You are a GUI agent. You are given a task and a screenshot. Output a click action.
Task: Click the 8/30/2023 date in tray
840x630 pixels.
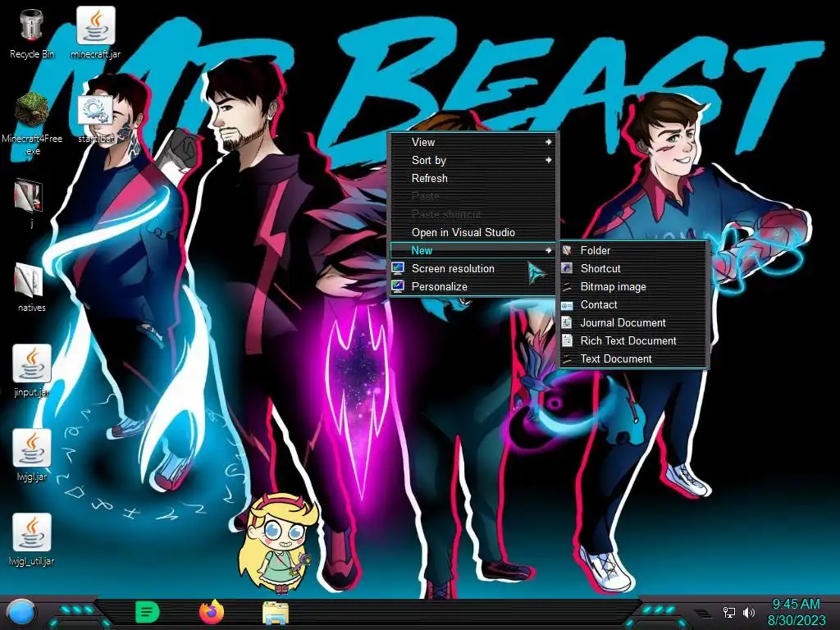coord(797,620)
